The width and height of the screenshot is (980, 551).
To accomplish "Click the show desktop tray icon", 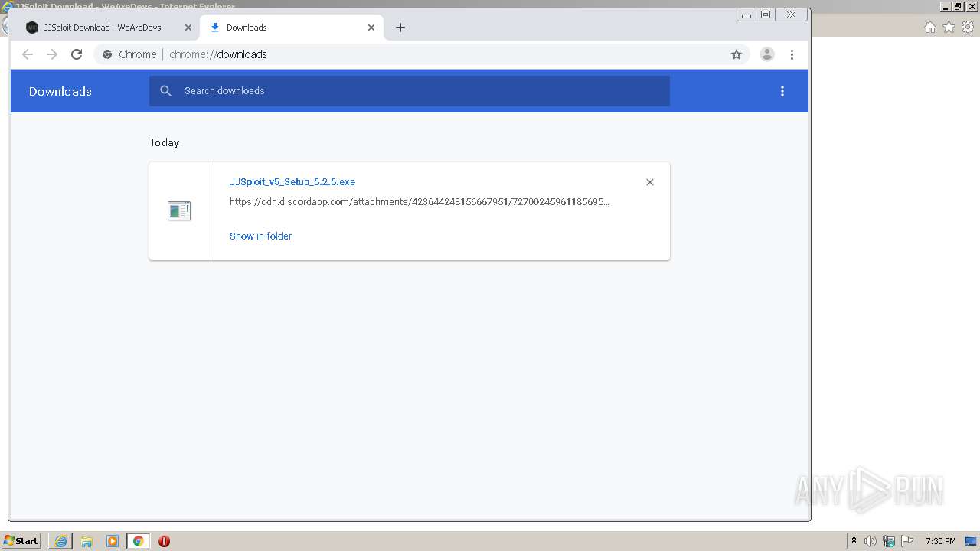I will [972, 541].
